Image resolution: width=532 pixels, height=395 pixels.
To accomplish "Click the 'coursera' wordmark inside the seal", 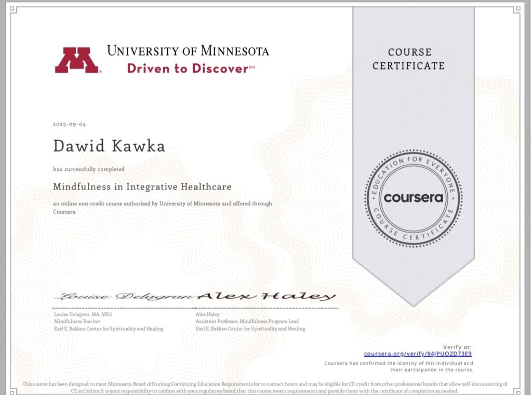I will pyautogui.click(x=413, y=197).
